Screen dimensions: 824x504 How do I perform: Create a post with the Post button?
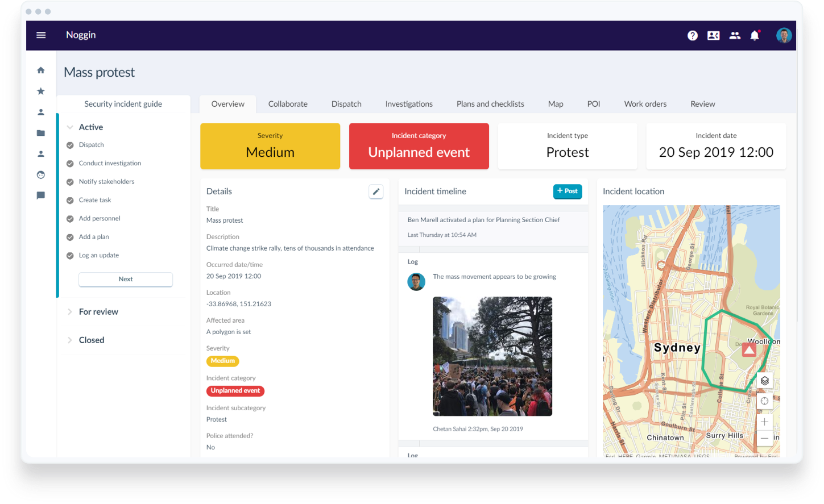coord(567,191)
